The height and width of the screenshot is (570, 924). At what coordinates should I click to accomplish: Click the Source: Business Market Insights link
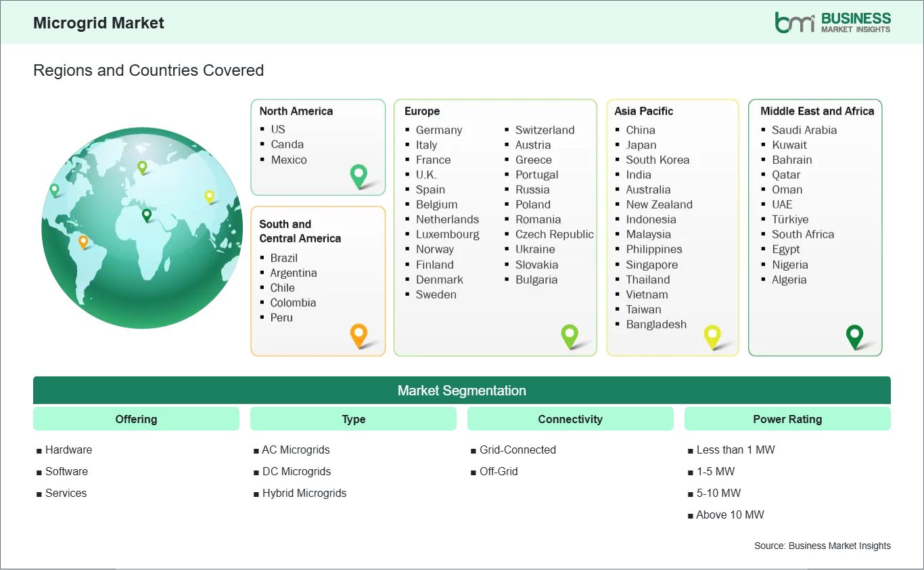click(823, 546)
